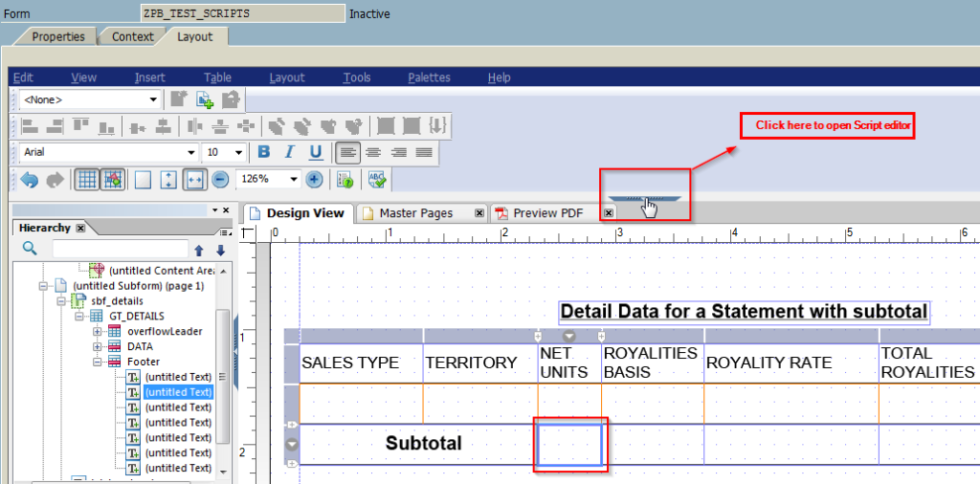Click the new style sheet icon
The image size is (980, 484).
pyautogui.click(x=179, y=99)
